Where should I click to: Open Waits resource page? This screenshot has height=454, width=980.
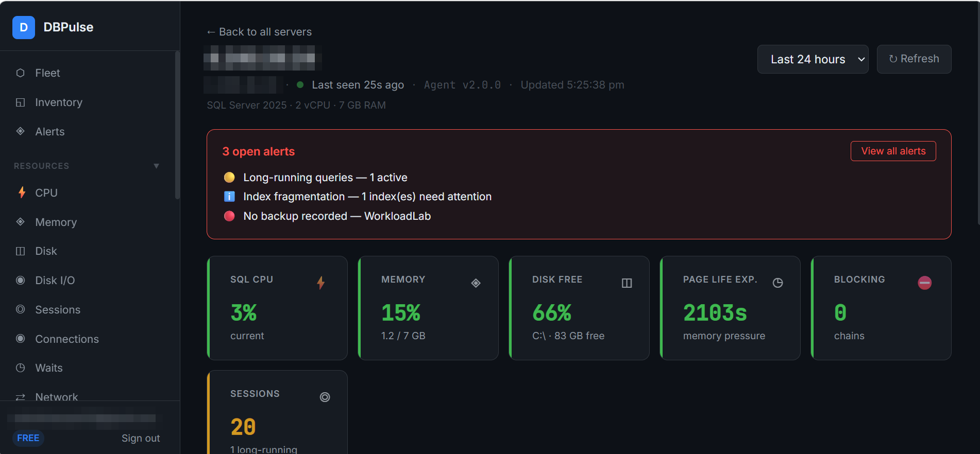click(x=49, y=368)
